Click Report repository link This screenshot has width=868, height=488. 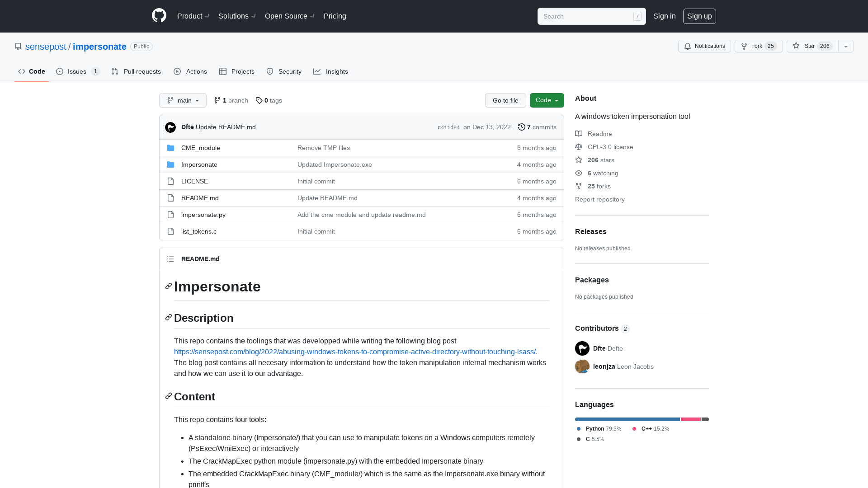(600, 199)
